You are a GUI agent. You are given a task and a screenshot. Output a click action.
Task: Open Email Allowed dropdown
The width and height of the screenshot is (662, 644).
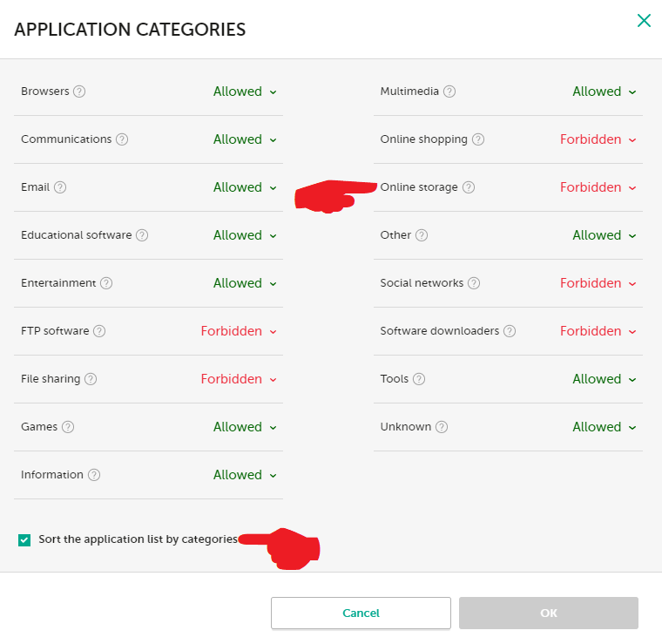pyautogui.click(x=245, y=187)
